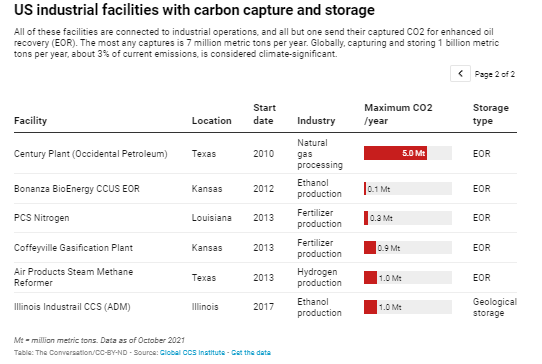This screenshot has width=542, height=364.
Task: Sort table by Industry column header
Action: (x=316, y=121)
